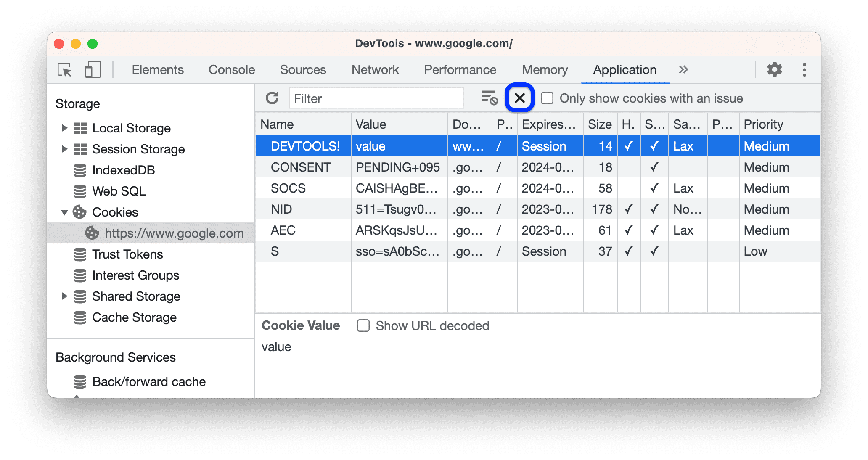Click the refresh cookies icon
The width and height of the screenshot is (868, 460).
(x=272, y=98)
